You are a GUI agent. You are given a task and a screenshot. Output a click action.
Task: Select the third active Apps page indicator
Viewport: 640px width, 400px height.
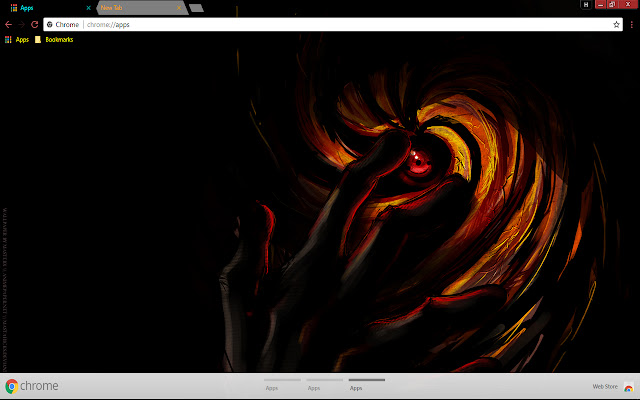[x=367, y=385]
